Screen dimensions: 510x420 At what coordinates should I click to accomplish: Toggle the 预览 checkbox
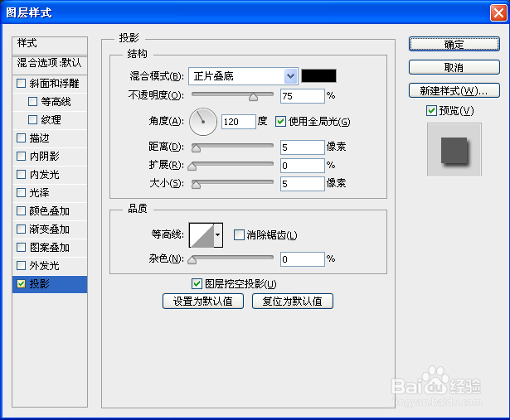tap(431, 110)
